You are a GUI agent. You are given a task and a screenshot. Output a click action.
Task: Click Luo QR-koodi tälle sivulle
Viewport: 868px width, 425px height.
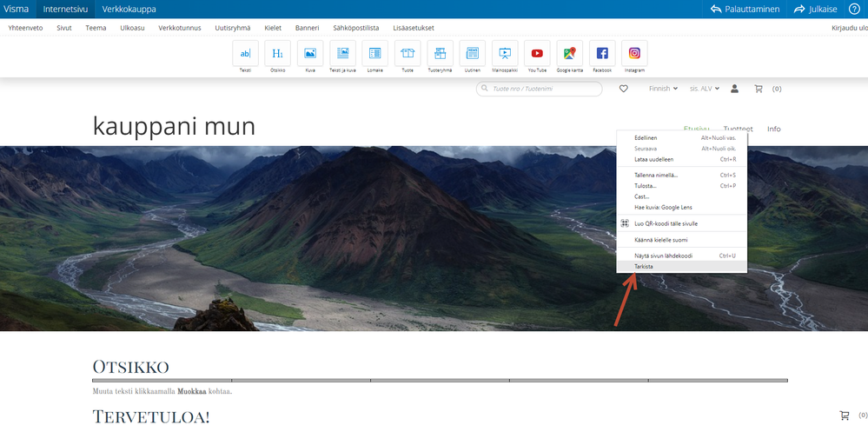coord(666,223)
